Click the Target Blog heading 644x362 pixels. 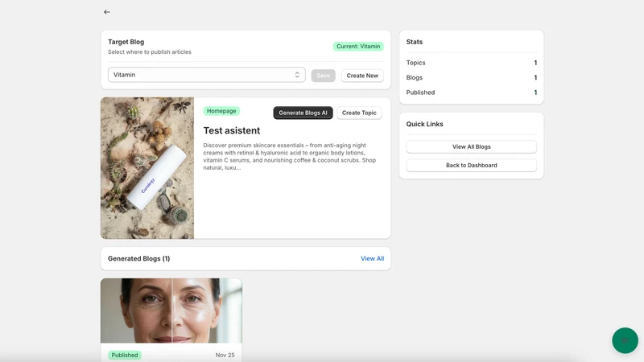click(x=126, y=42)
